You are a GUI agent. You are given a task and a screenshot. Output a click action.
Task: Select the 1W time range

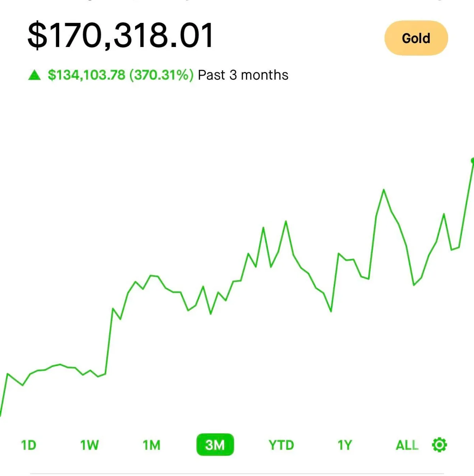tap(89, 445)
